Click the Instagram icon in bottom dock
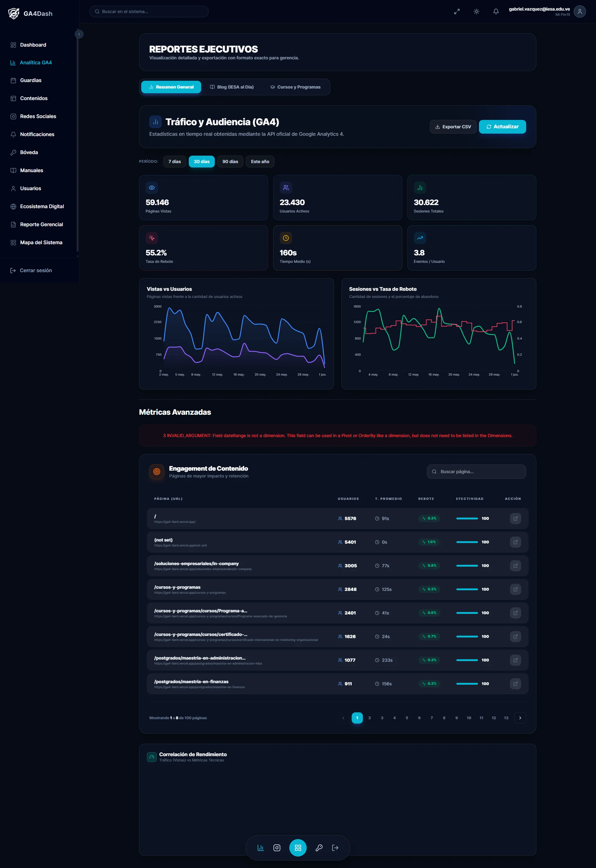 277,847
